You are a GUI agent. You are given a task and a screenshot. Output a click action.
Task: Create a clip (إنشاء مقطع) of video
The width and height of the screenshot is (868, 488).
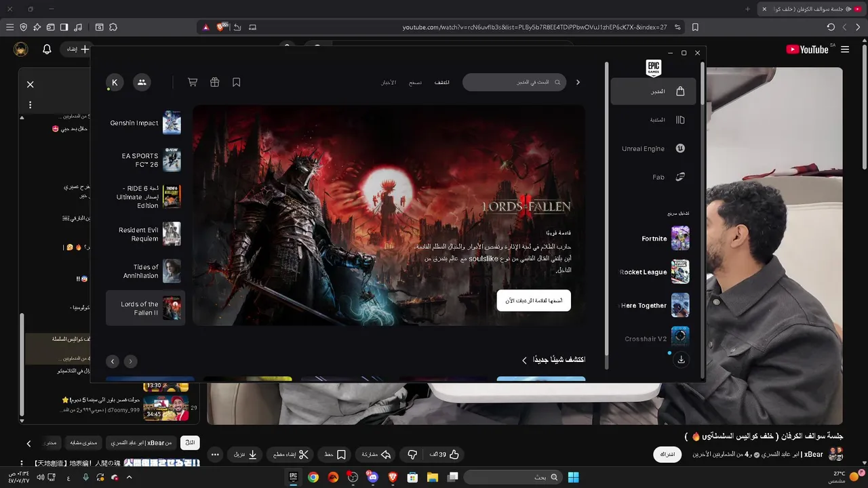(x=290, y=455)
